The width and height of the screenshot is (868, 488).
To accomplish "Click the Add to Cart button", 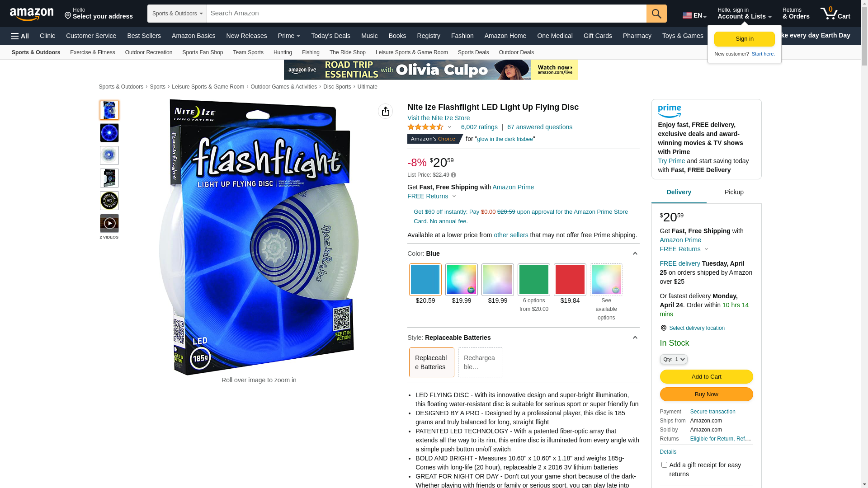I will [707, 377].
